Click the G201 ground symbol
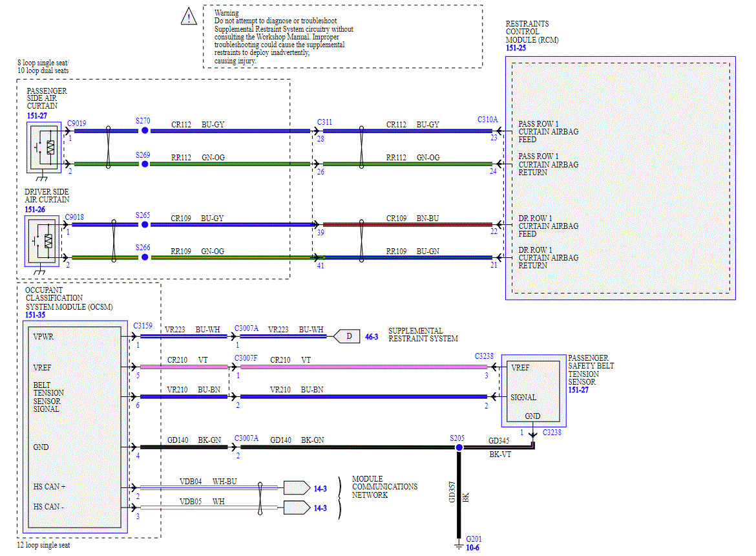The image size is (756, 556). (x=459, y=546)
